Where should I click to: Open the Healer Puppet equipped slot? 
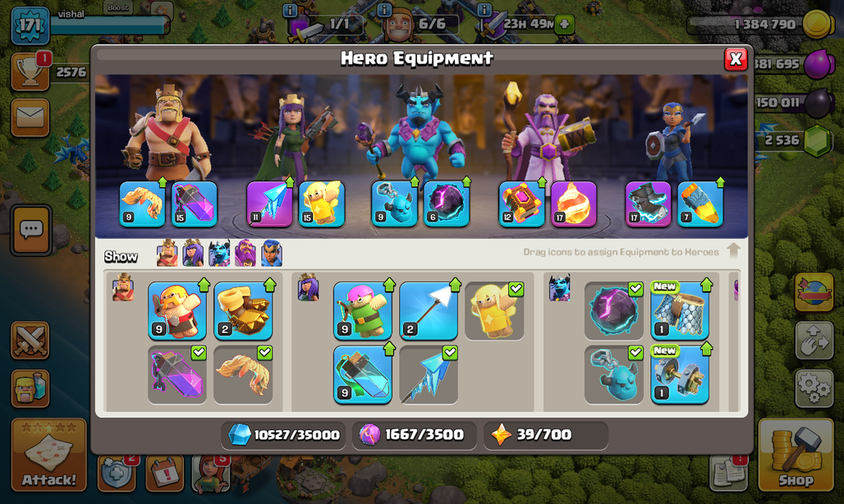[321, 204]
